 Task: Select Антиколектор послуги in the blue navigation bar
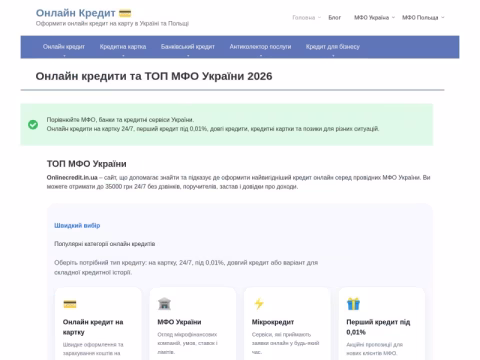click(x=260, y=47)
